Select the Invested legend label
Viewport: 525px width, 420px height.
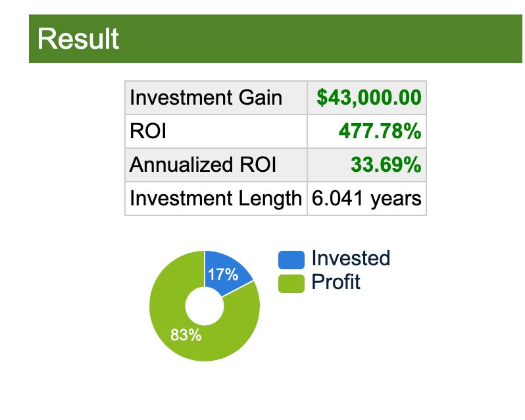click(351, 258)
